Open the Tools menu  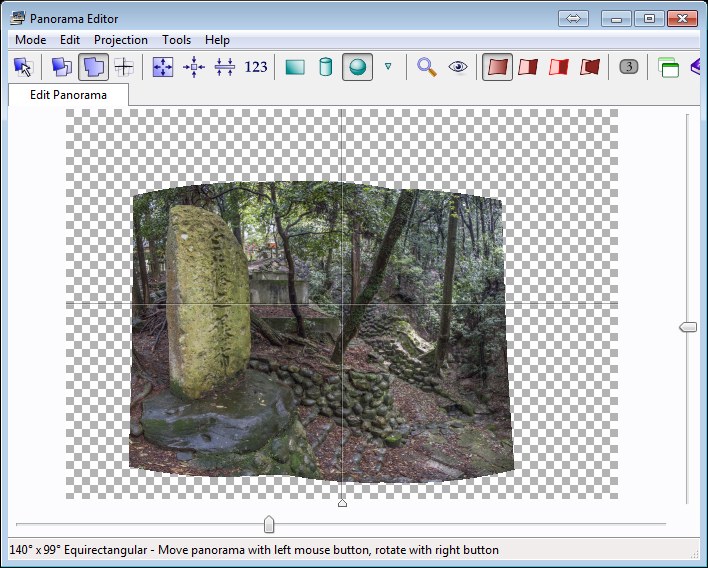click(x=176, y=40)
